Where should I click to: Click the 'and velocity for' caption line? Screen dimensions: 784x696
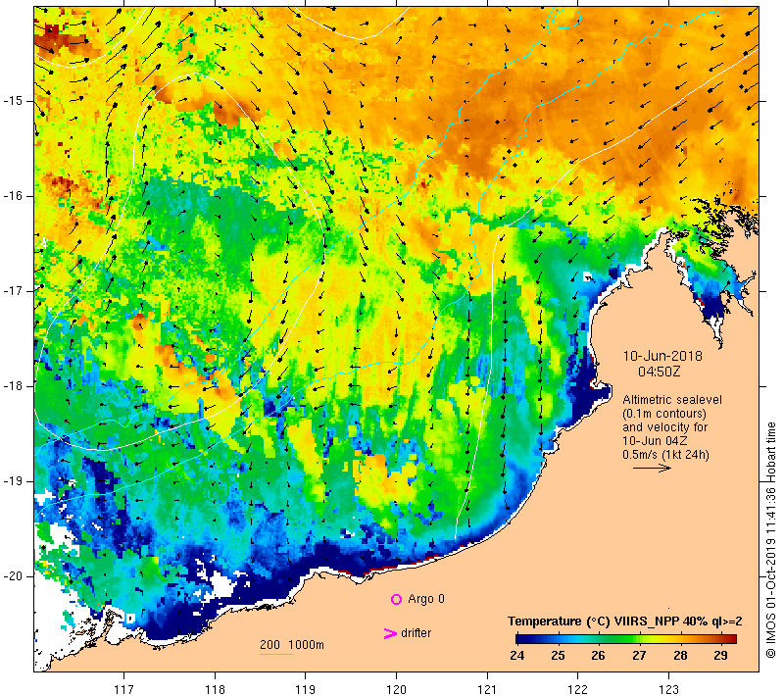[x=665, y=427]
